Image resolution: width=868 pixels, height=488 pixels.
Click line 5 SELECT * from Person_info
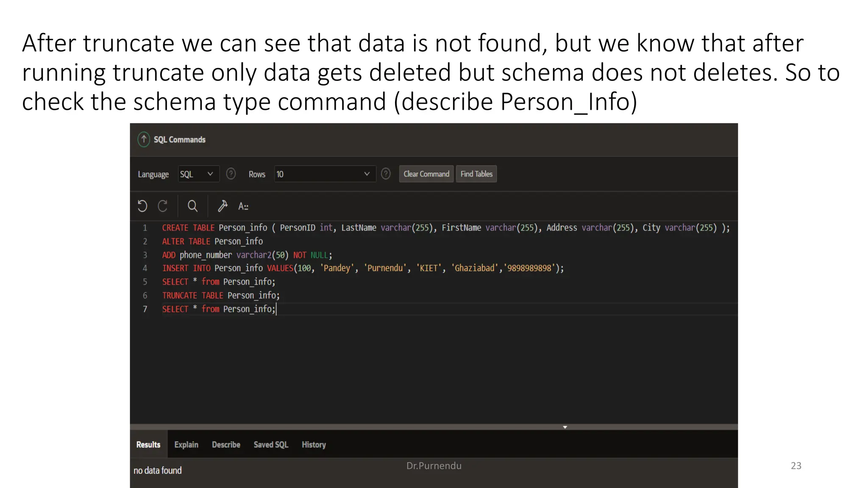pos(219,281)
